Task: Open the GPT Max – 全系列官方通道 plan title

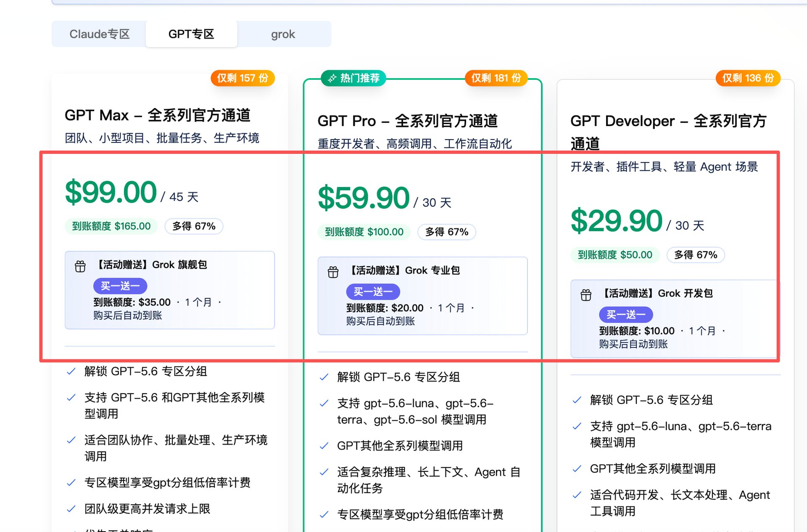Action: 158,115
